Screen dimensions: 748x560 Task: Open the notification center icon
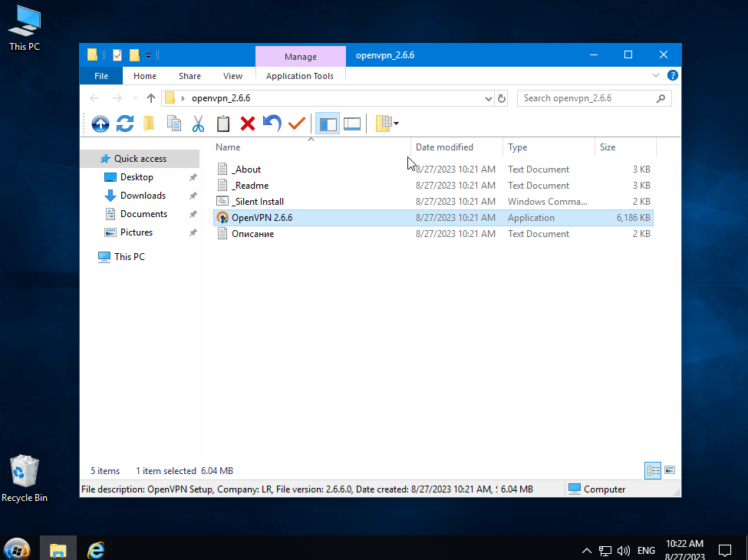[x=725, y=551]
